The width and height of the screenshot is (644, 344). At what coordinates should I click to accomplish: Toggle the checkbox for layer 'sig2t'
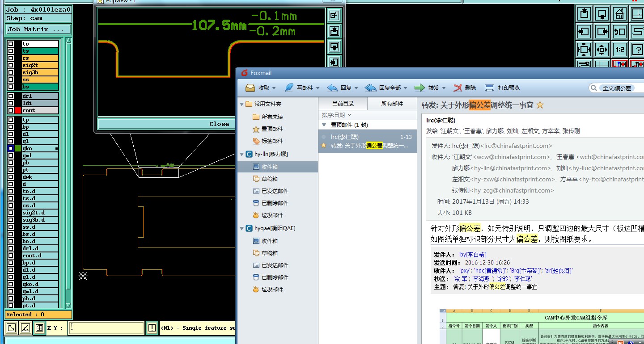point(10,65)
